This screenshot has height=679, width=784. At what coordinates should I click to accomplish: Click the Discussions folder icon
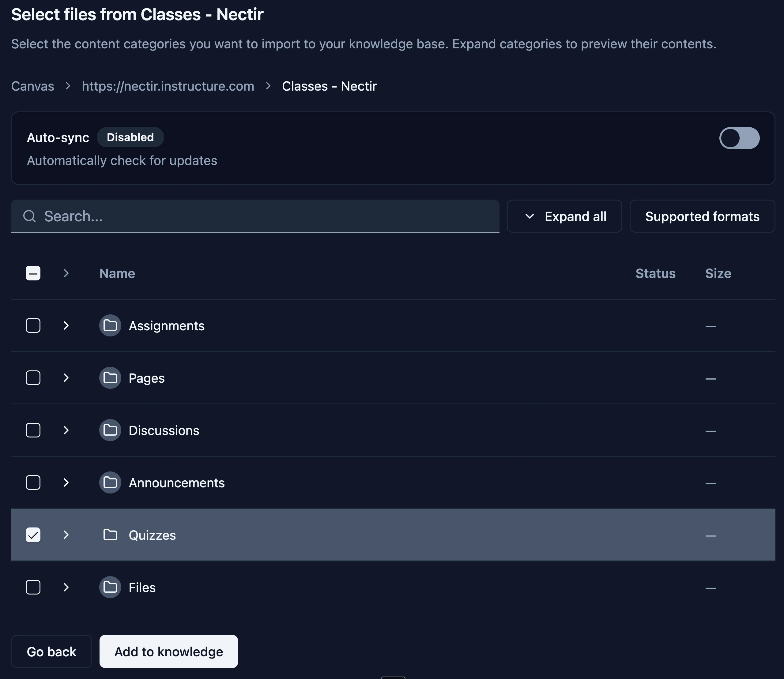coord(110,430)
